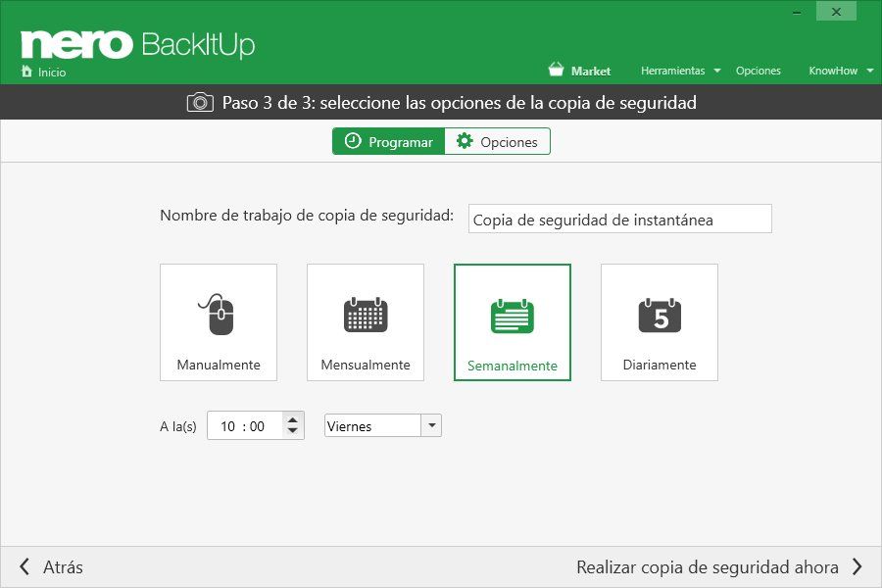Click the Nero BackItUp logo
882x588 pixels.
point(138,44)
